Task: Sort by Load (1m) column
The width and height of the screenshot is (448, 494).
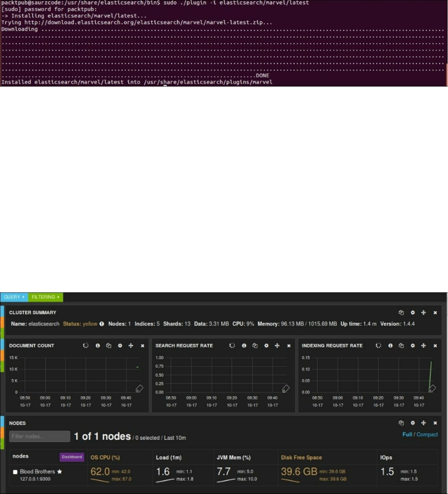Action: (169, 458)
